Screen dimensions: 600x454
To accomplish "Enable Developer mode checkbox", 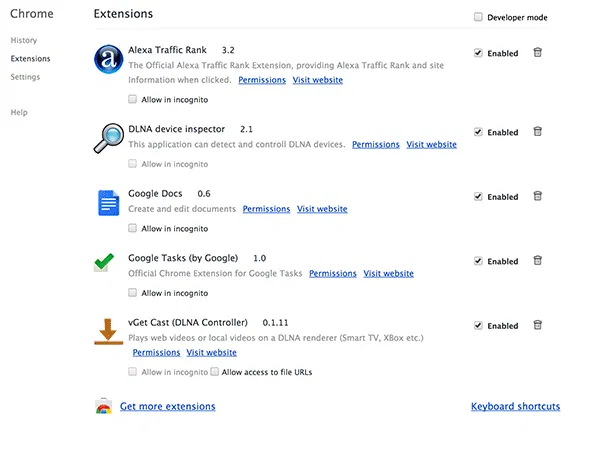I will [478, 17].
